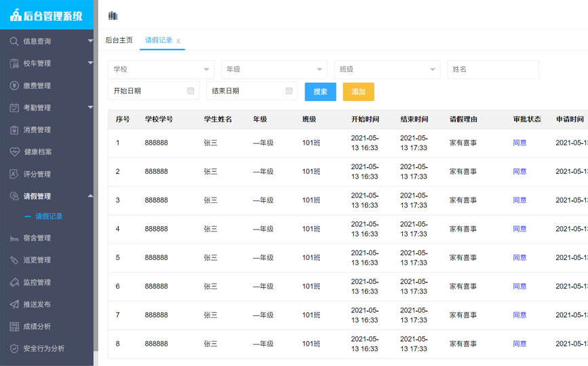Open the 学校 dropdown
Screen dimensions: 588x366
coord(161,69)
